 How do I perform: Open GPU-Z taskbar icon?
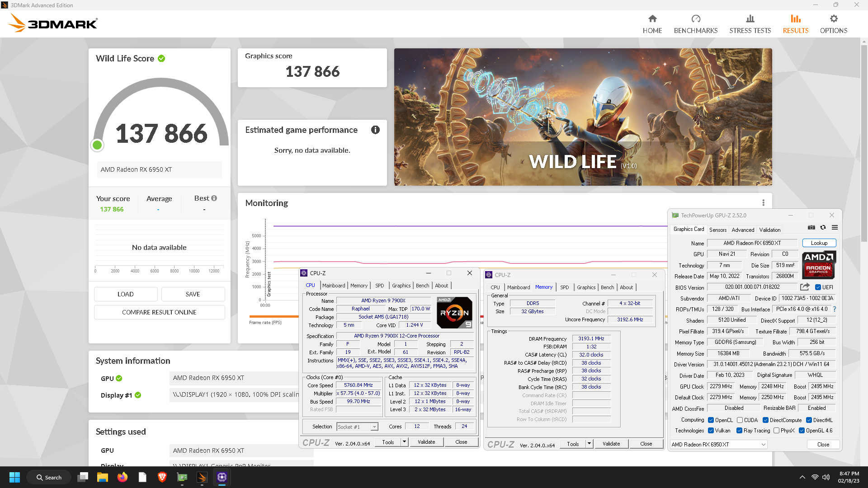coord(182,477)
